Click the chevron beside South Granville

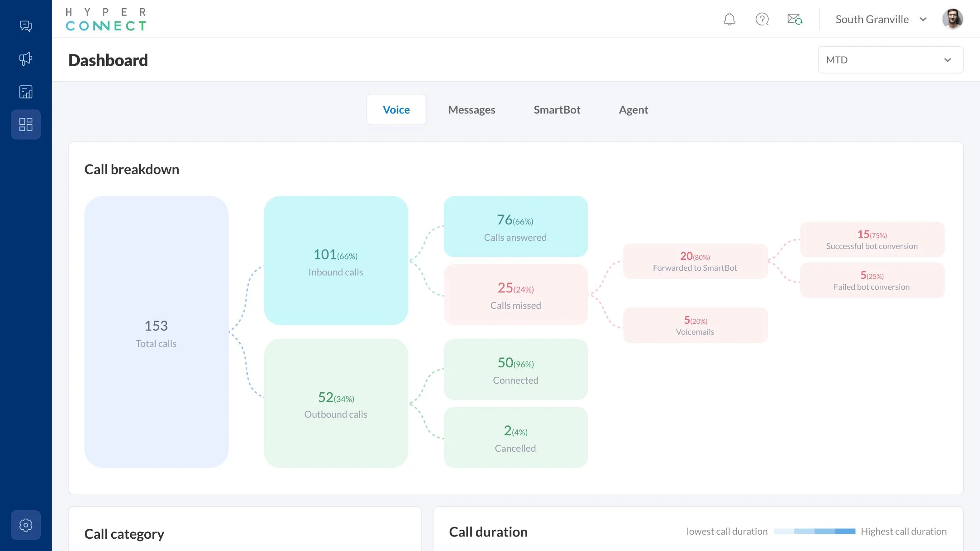tap(923, 20)
